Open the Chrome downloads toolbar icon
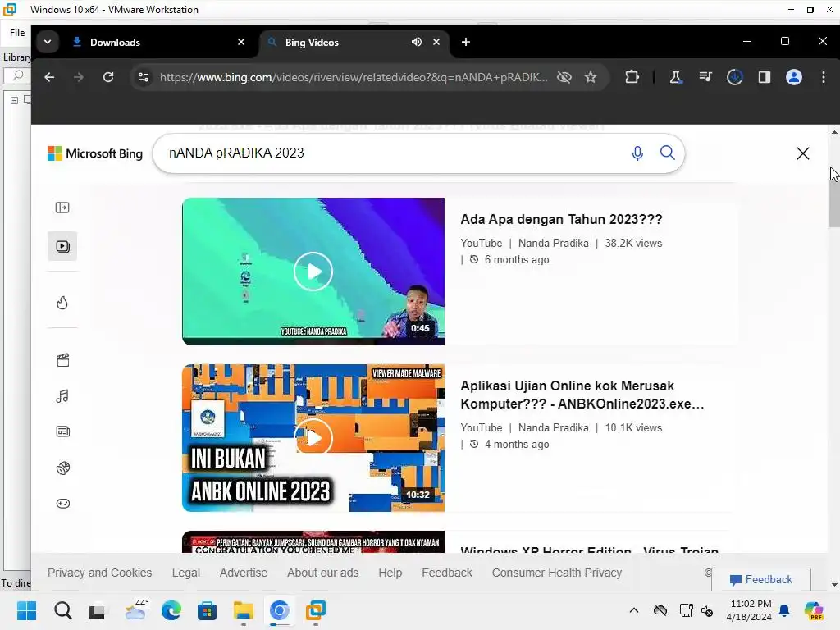 (x=734, y=77)
